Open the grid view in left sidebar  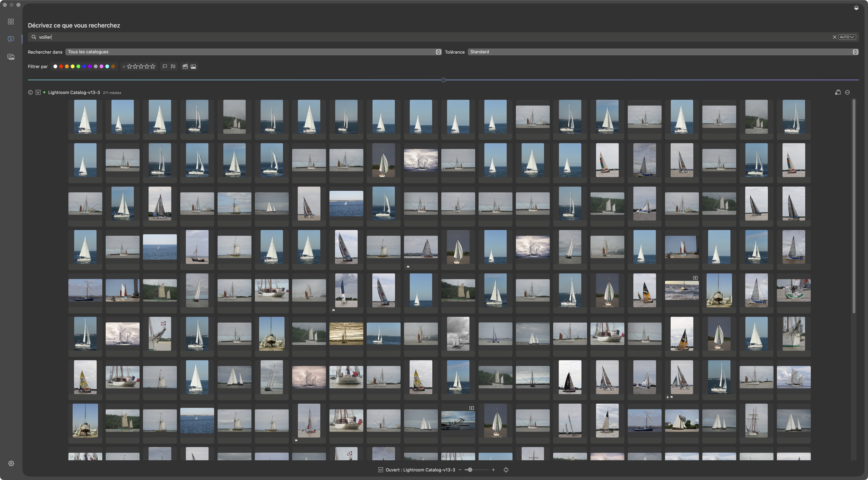pyautogui.click(x=11, y=22)
